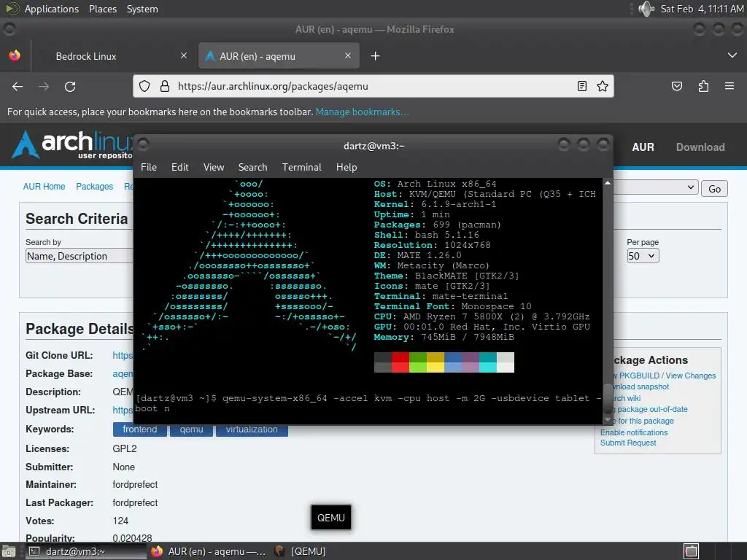Click the show desktop icon in bottom panel
Screen dimensions: 747x560
click(8, 551)
